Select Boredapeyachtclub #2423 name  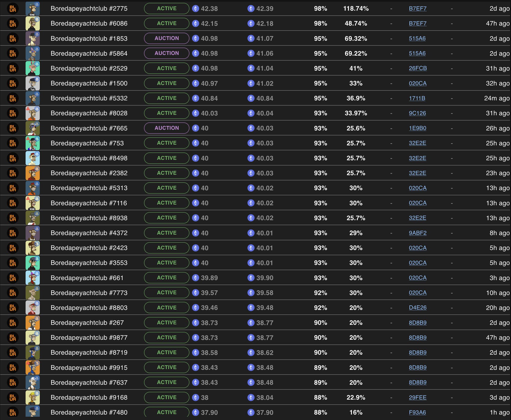pos(89,248)
